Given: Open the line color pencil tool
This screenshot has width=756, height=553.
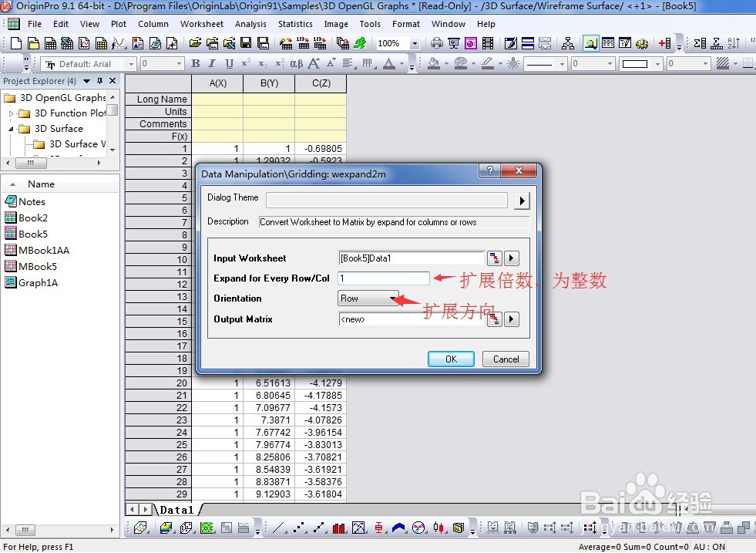Looking at the screenshot, I should coord(488,63).
